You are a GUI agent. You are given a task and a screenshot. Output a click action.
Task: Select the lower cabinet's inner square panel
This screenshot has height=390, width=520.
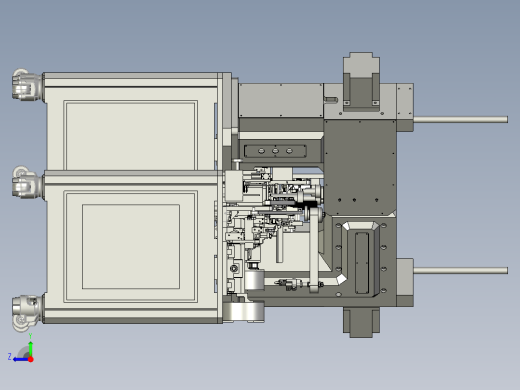pyautogui.click(x=131, y=247)
